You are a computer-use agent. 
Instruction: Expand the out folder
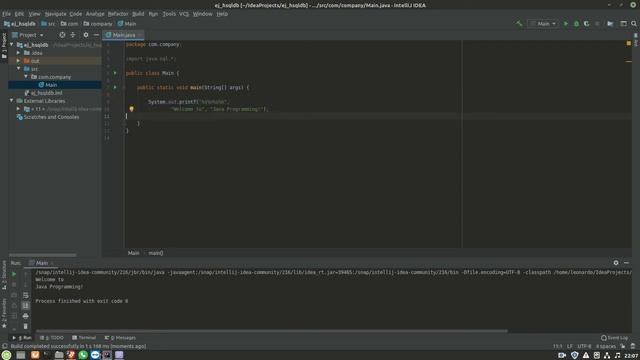coord(18,61)
